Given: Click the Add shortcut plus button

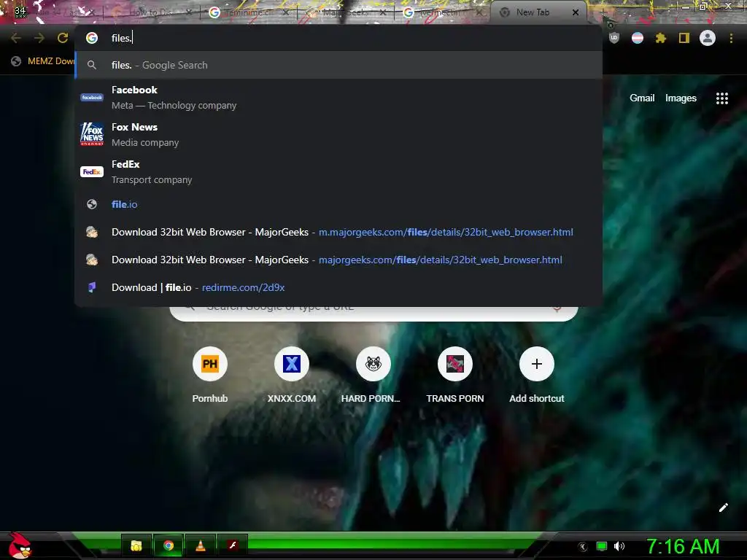Looking at the screenshot, I should pos(536,364).
